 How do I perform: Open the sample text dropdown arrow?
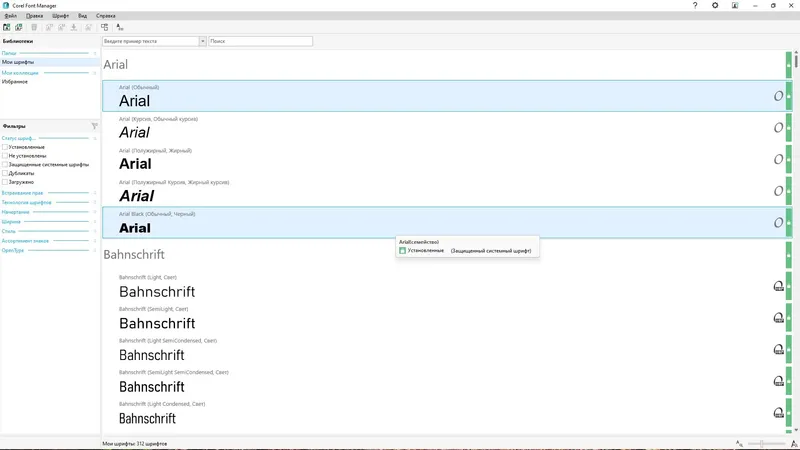203,41
